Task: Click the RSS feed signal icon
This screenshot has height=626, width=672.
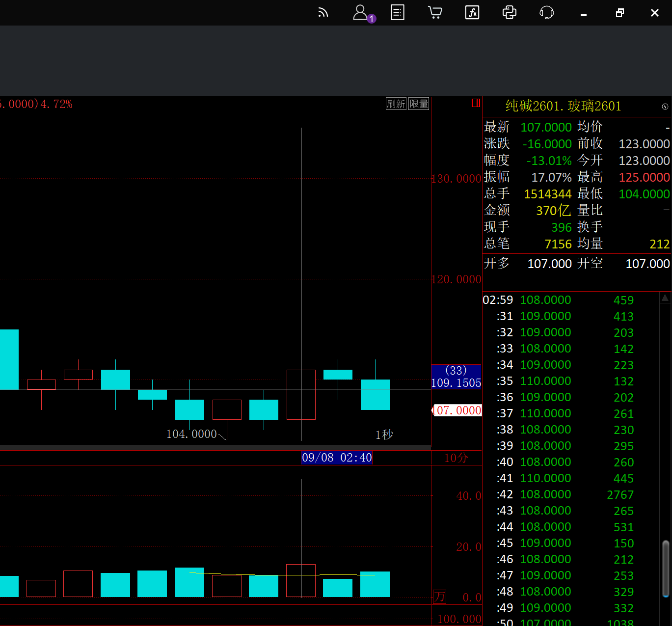Action: 323,13
